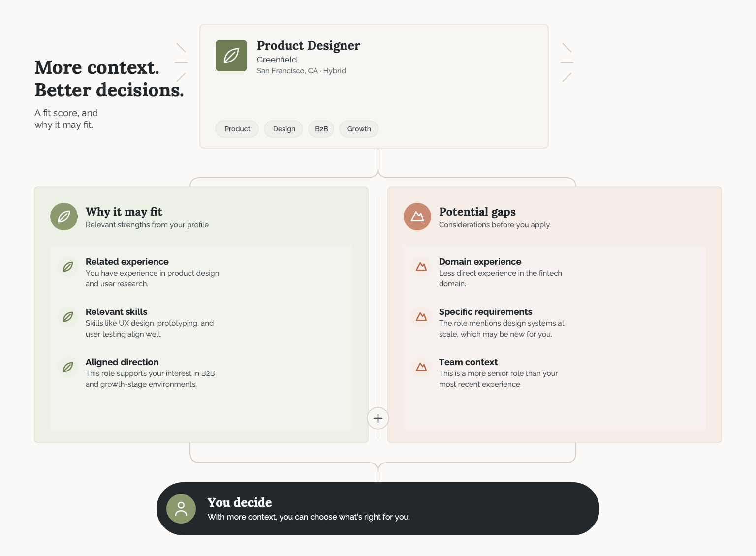Expand with the circular plus button
This screenshot has width=756, height=556.
(378, 418)
